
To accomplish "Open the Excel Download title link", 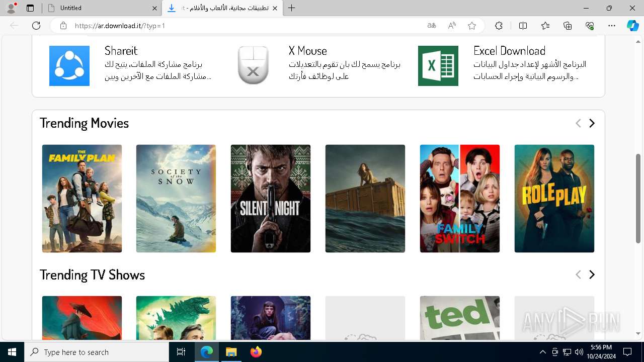I will 509,51.
